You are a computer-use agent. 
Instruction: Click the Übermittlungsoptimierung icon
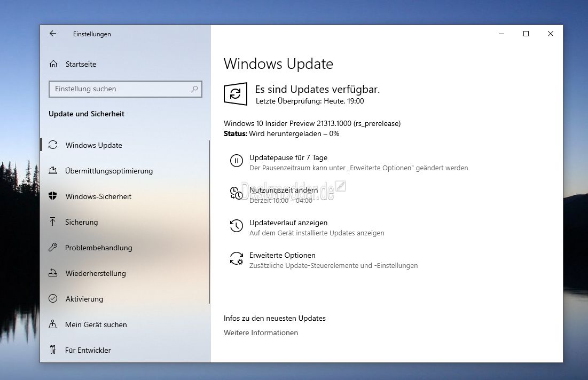pos(53,170)
